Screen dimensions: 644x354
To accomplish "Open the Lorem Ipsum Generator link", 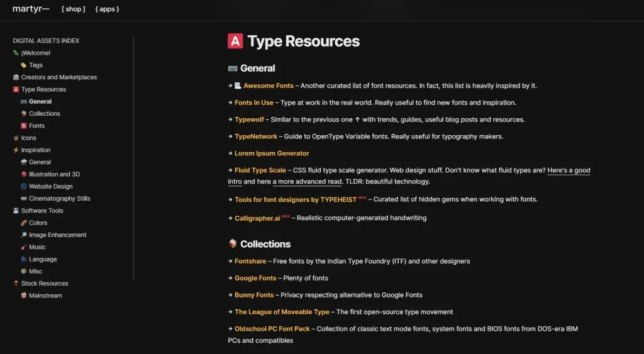I will pyautogui.click(x=272, y=153).
